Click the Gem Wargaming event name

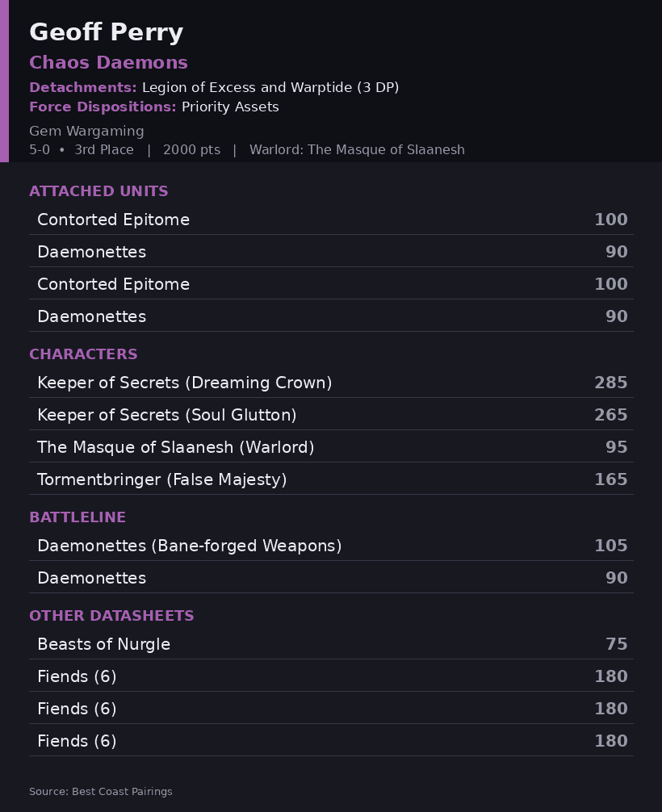click(86, 131)
